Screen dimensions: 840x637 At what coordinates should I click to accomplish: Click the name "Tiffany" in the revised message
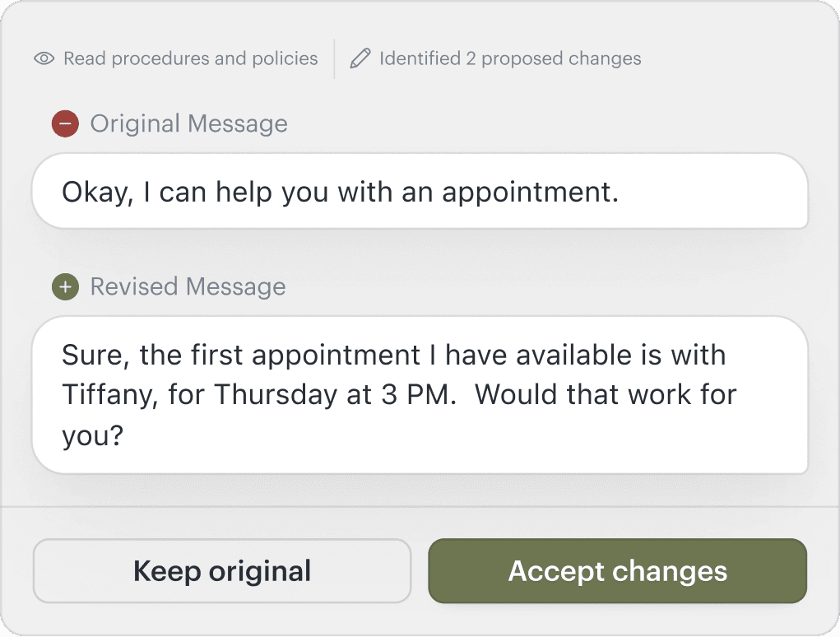click(x=109, y=394)
